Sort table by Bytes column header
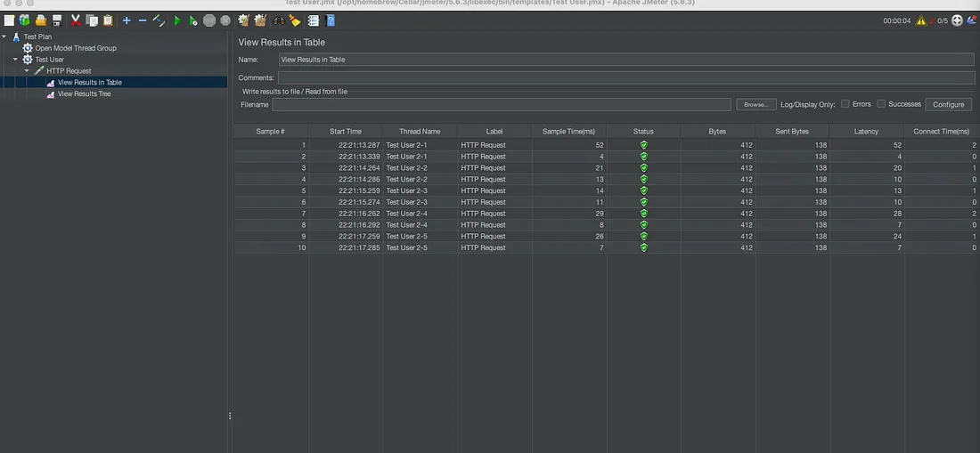The image size is (980, 453). click(717, 132)
